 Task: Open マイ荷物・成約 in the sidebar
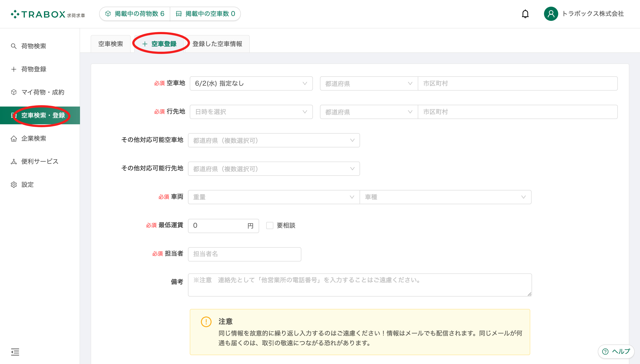pos(40,92)
